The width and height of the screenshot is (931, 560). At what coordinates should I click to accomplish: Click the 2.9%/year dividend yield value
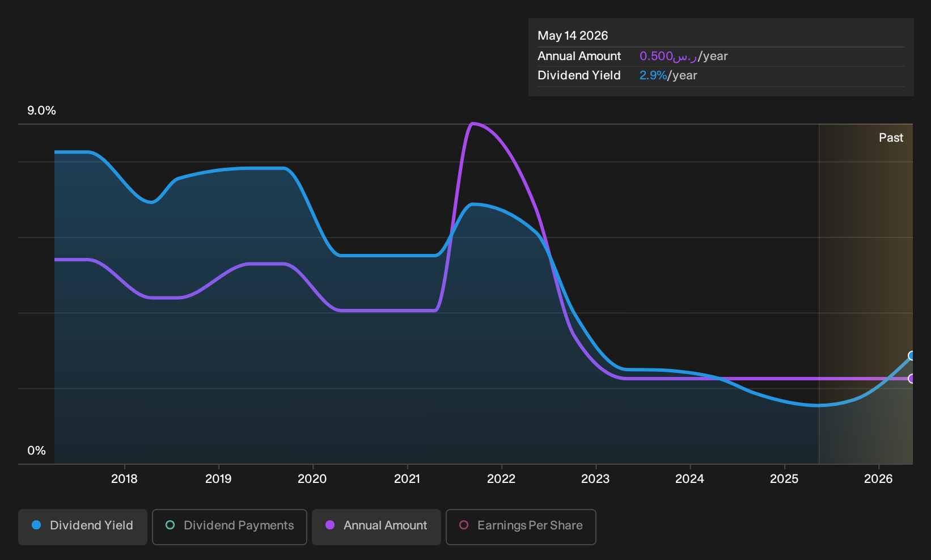click(668, 75)
